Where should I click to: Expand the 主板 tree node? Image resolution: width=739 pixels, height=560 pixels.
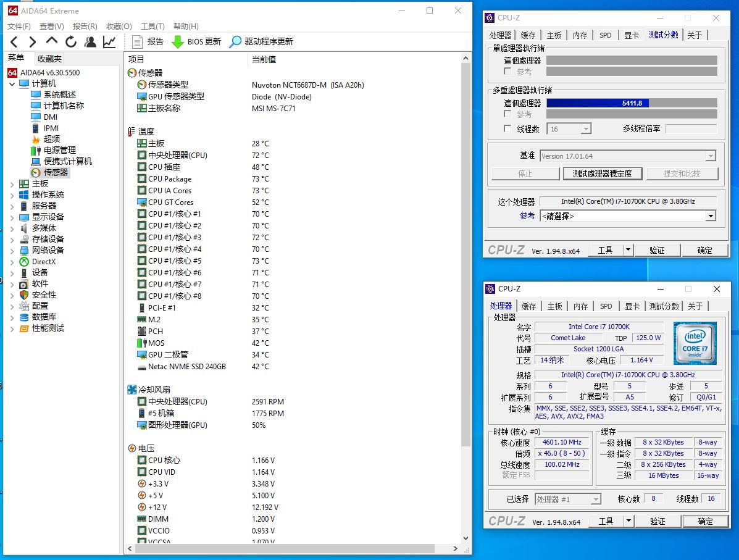[12, 183]
